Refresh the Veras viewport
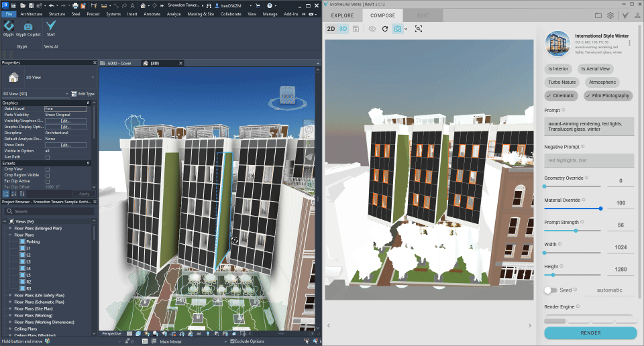This screenshot has width=644, height=346. (385, 29)
